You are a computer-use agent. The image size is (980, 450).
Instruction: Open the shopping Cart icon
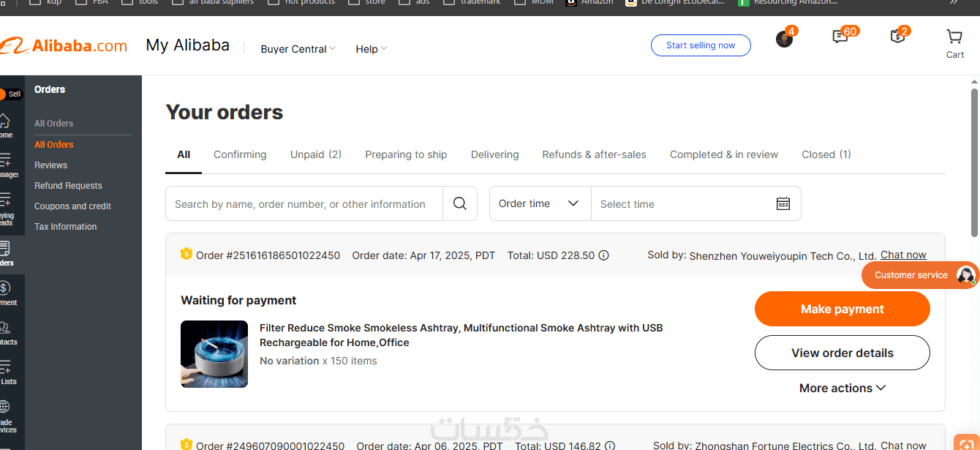coord(954,43)
